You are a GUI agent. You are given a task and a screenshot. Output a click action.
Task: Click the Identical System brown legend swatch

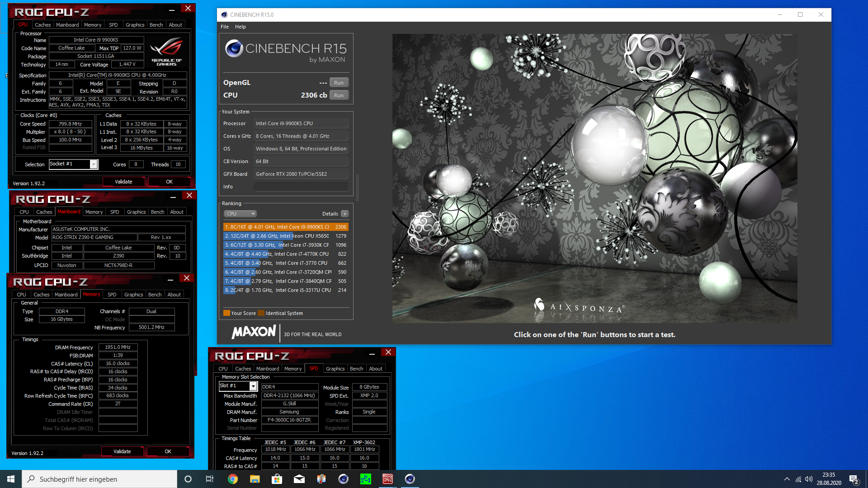[x=261, y=313]
